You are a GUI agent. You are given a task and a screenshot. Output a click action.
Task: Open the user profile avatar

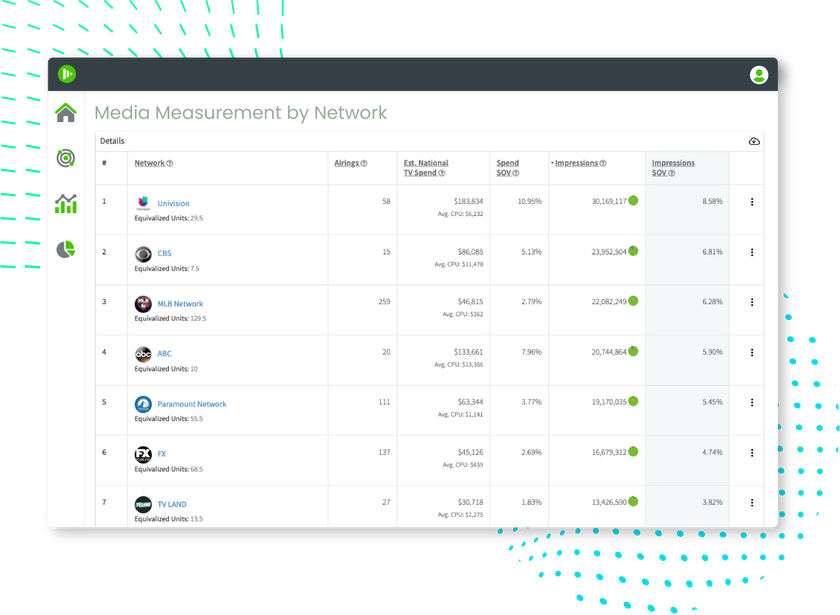[759, 75]
